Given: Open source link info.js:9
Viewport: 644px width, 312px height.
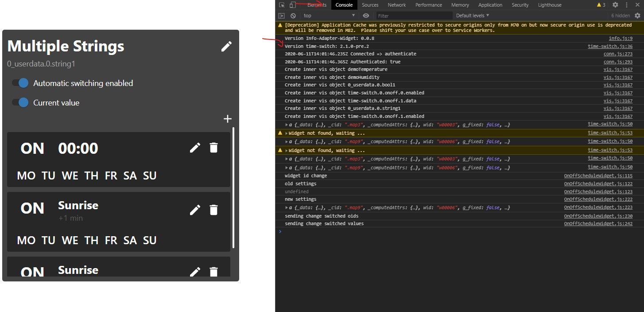Looking at the screenshot, I should click(x=621, y=39).
